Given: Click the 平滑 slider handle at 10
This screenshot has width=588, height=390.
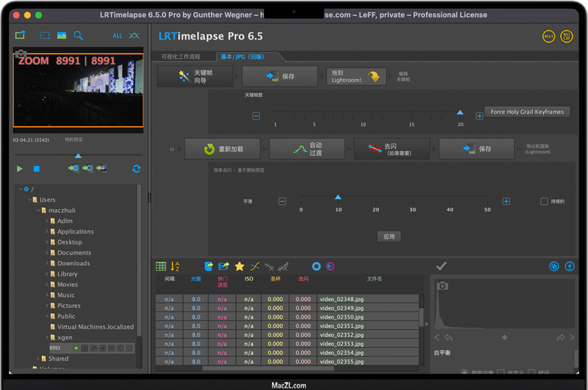Looking at the screenshot, I should click(x=338, y=197).
